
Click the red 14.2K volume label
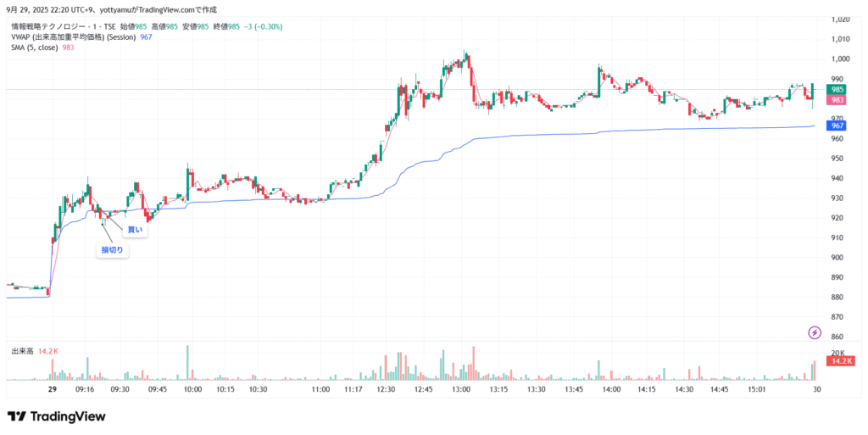(x=839, y=361)
